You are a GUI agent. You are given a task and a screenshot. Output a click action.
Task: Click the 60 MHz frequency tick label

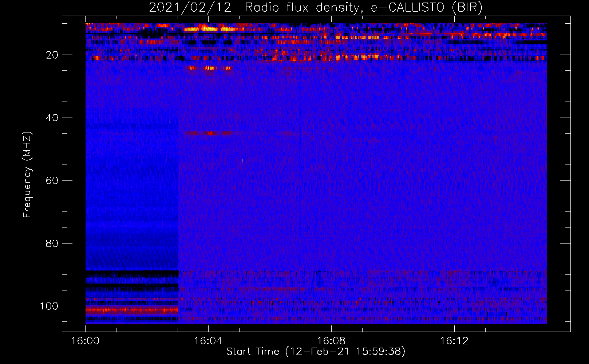click(52, 181)
